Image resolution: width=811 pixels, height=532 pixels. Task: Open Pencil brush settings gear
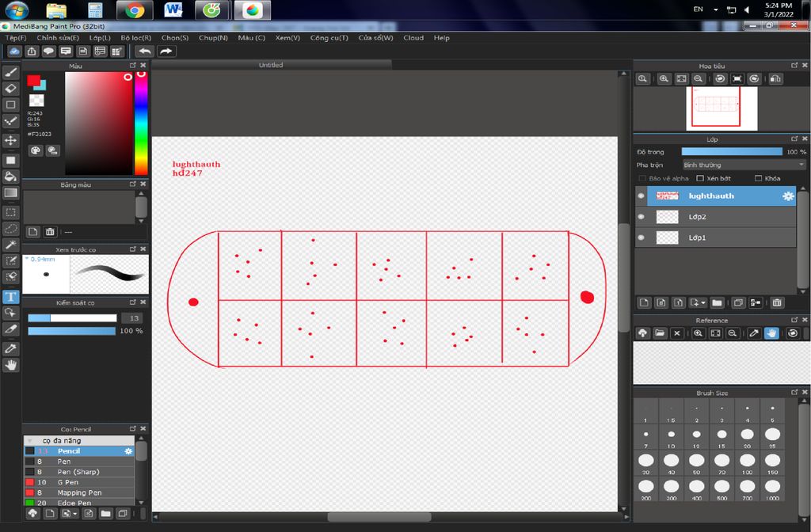click(x=128, y=451)
